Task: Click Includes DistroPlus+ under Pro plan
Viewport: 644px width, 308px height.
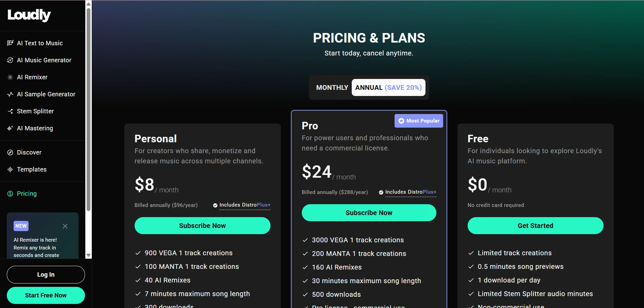Action: click(408, 192)
